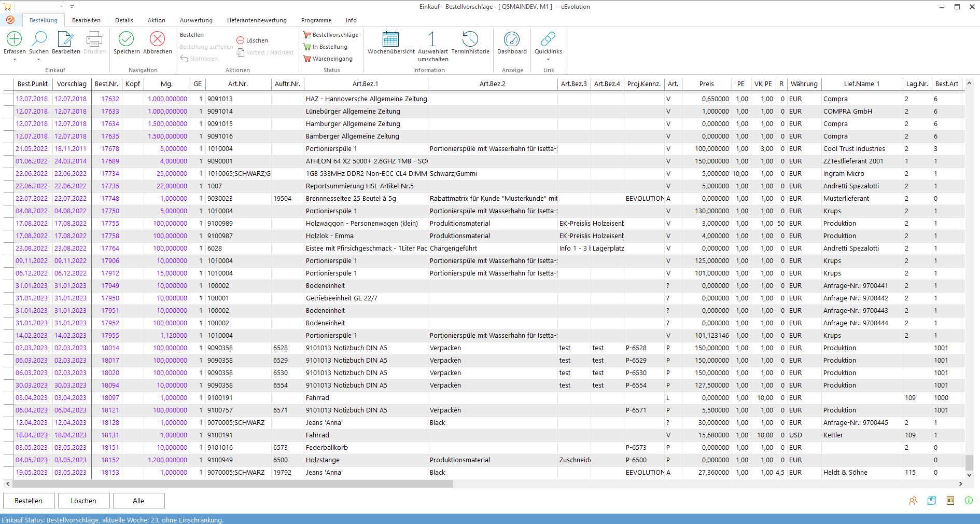Click the Bestellen button at bottom
The height and width of the screenshot is (524, 980).
point(29,501)
